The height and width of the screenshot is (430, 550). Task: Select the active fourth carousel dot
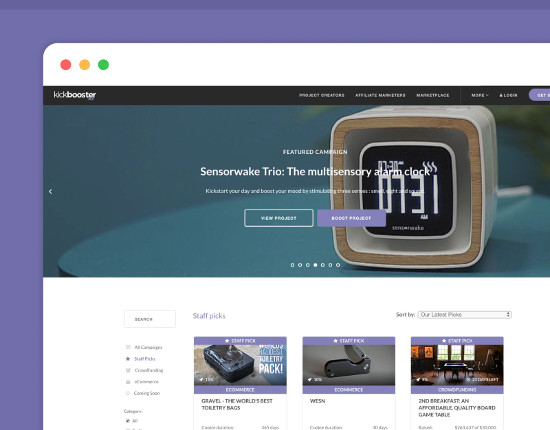(x=315, y=265)
